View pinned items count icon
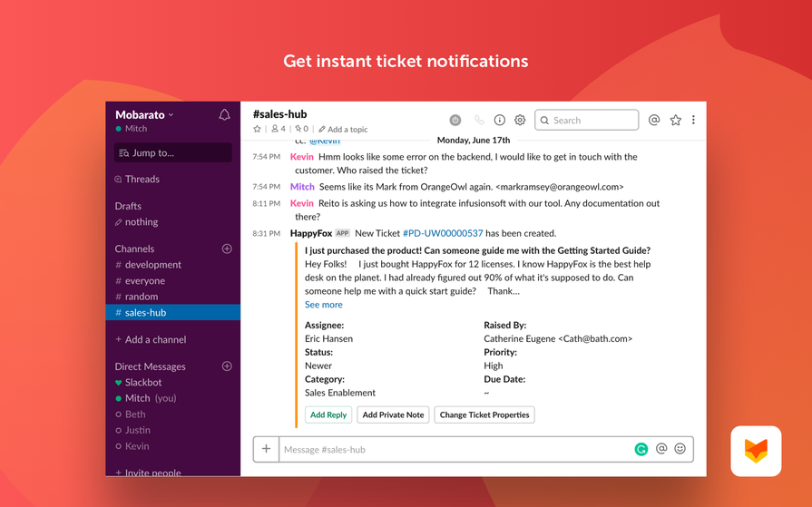 click(301, 129)
